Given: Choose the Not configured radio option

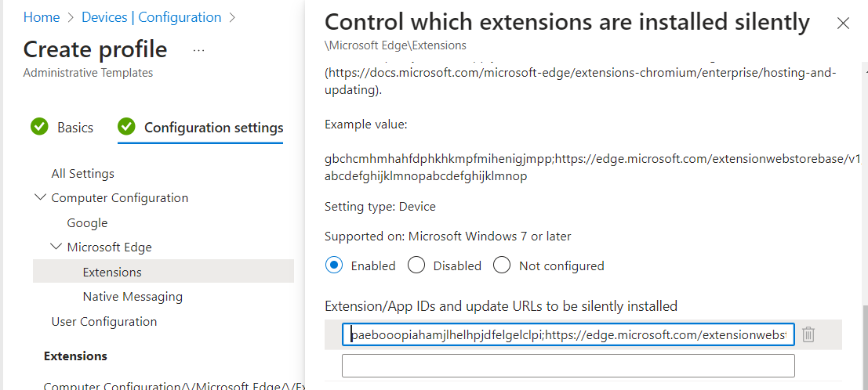Looking at the screenshot, I should coord(502,265).
